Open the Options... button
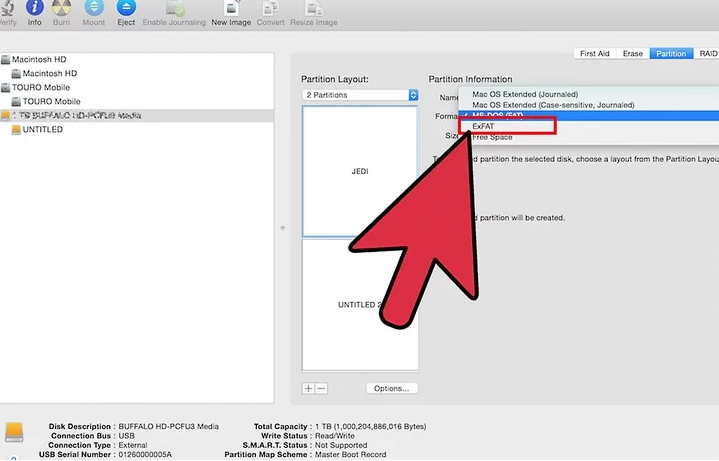Image resolution: width=719 pixels, height=461 pixels. (x=392, y=389)
